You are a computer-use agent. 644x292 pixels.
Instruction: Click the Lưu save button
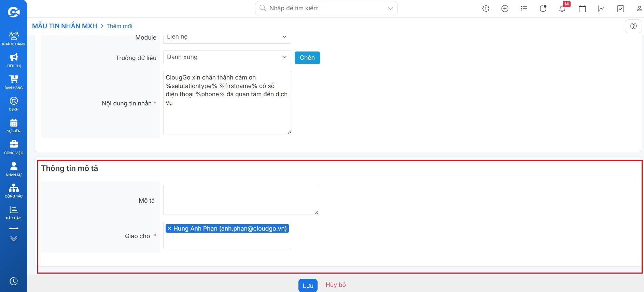pos(308,286)
